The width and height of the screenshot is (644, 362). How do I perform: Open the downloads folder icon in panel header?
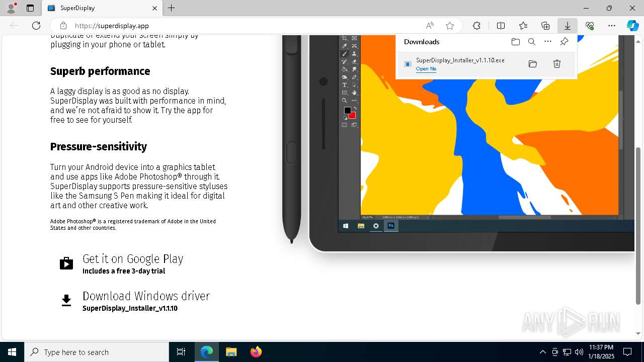coord(516,42)
